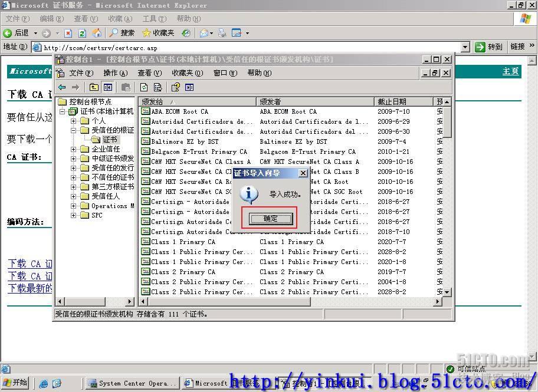
Task: Click the MMC back arrow toolbar icon
Action: 62,87
